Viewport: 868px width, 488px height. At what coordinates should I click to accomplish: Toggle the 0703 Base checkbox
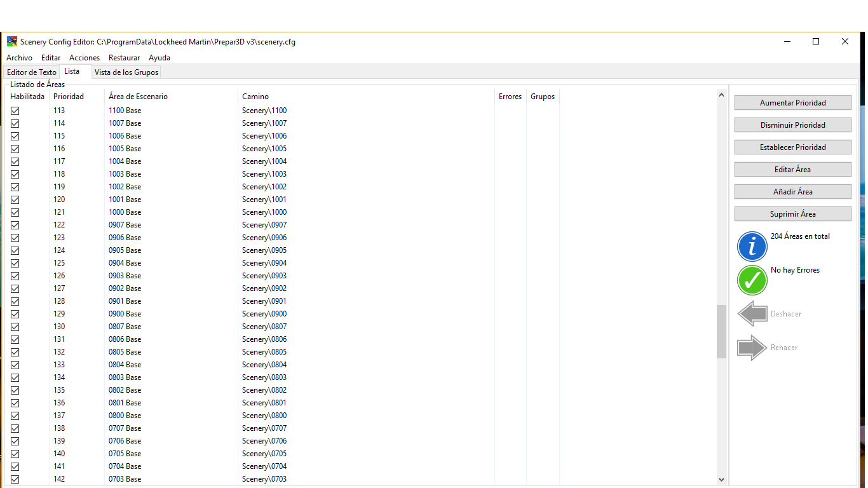click(15, 479)
